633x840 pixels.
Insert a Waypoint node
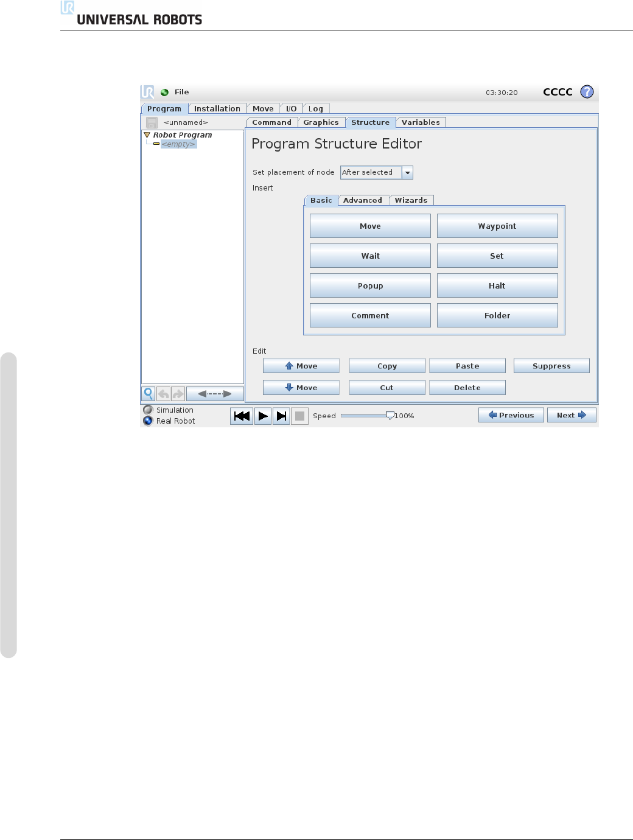click(497, 226)
